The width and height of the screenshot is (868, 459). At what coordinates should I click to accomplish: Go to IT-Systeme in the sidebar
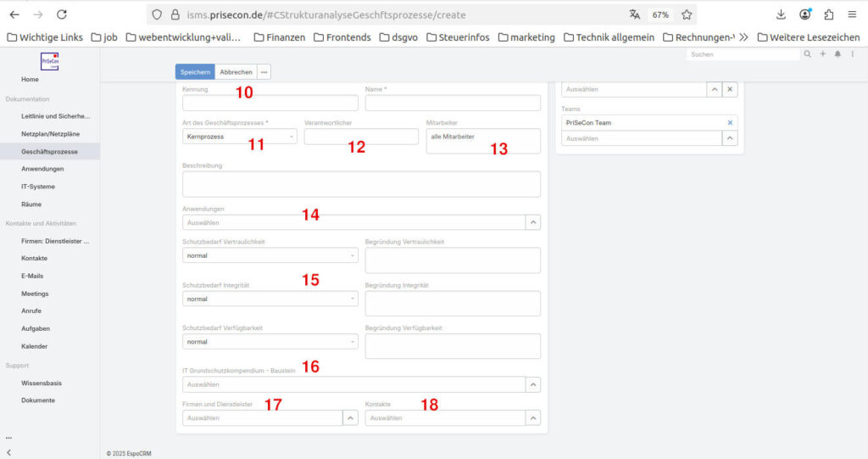37,187
